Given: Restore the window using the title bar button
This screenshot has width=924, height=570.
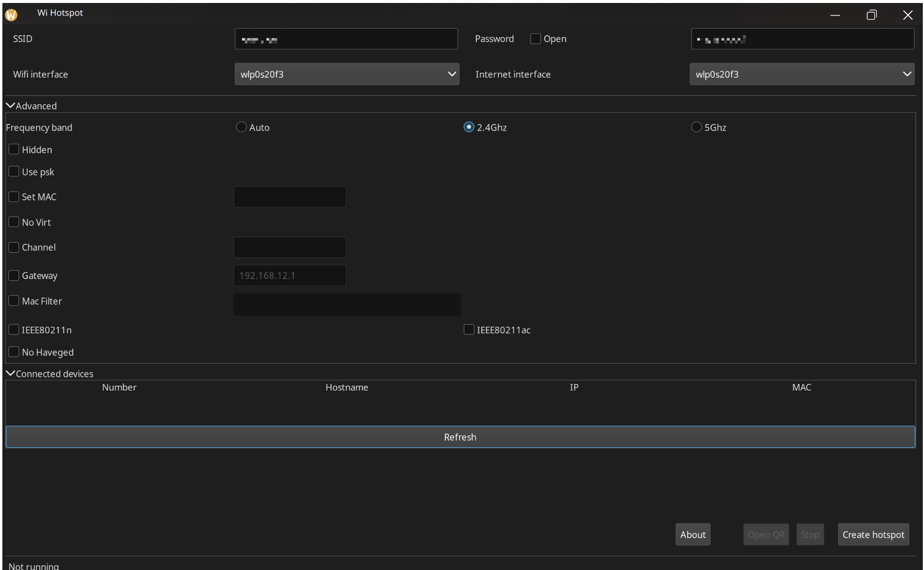Looking at the screenshot, I should (x=871, y=15).
